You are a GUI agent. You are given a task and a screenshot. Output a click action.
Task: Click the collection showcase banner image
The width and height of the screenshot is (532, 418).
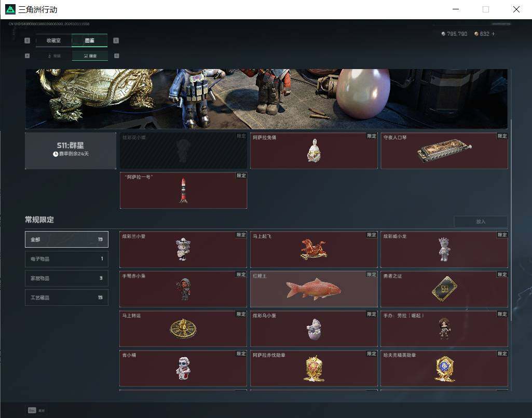(266, 99)
